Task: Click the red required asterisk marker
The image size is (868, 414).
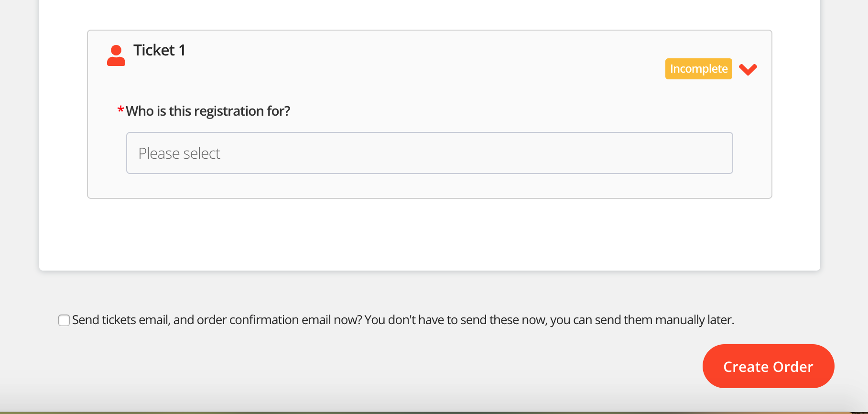Action: pyautogui.click(x=120, y=111)
